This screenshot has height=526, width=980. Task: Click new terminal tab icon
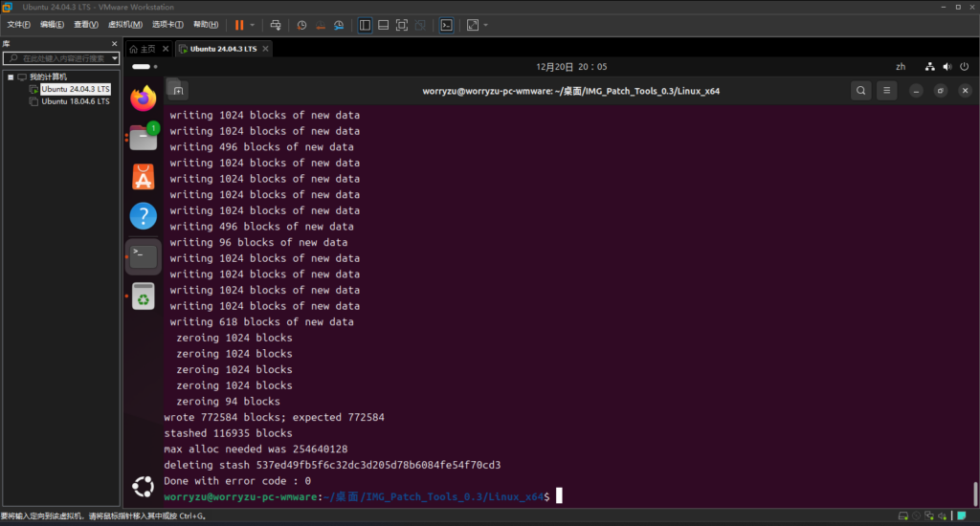177,91
